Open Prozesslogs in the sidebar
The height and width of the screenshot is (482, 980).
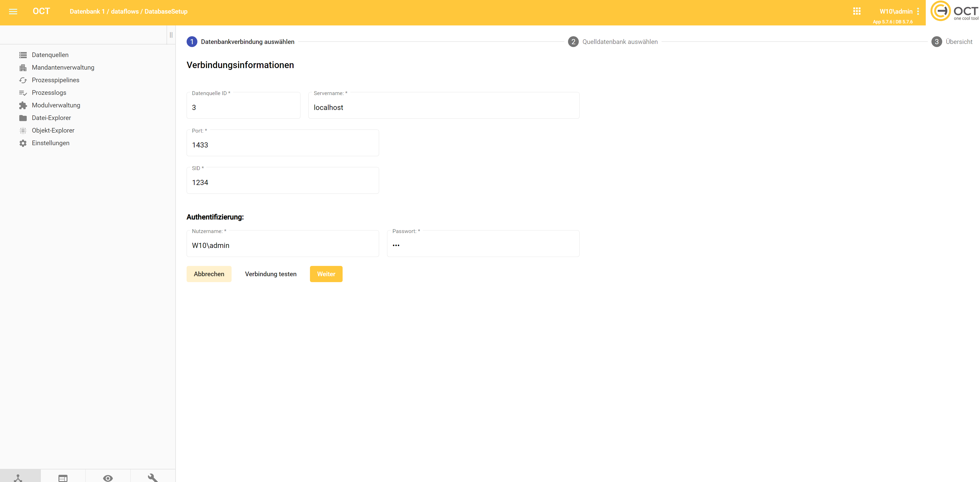coord(49,92)
